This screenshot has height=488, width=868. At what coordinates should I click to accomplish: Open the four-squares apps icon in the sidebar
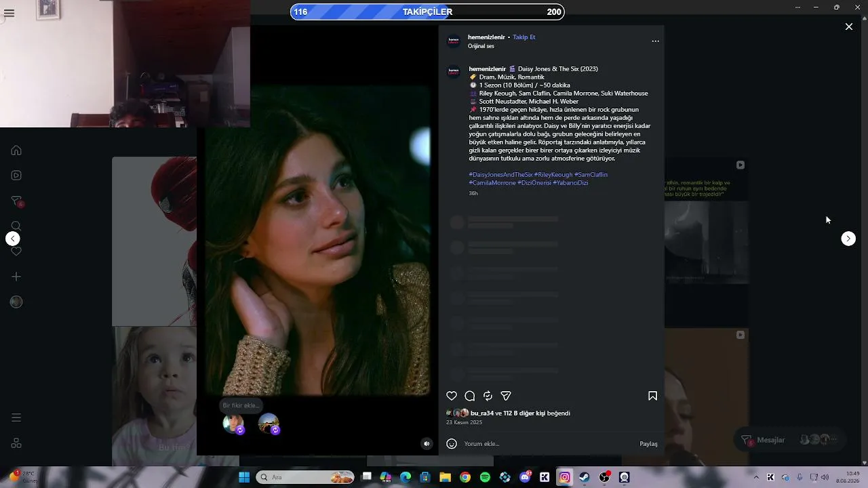[16, 443]
